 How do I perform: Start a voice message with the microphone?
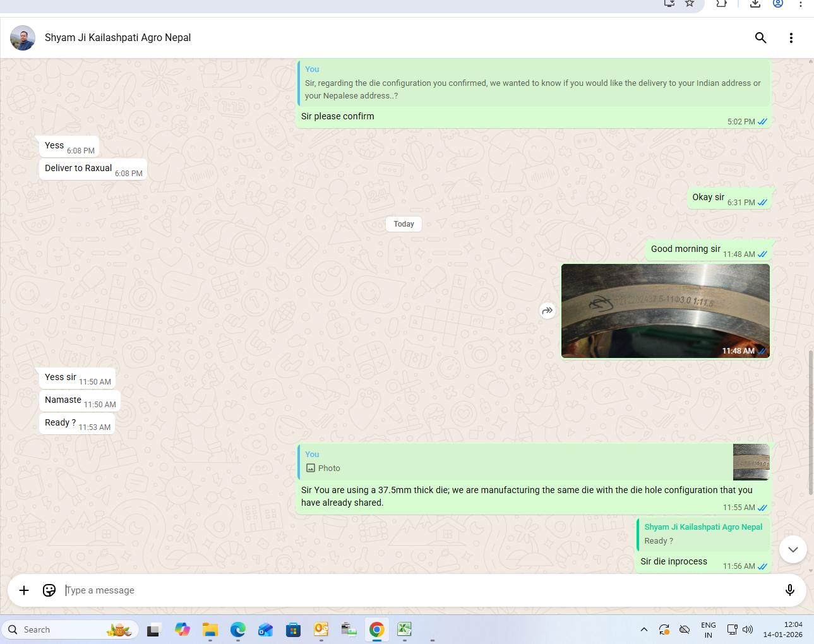(x=789, y=590)
